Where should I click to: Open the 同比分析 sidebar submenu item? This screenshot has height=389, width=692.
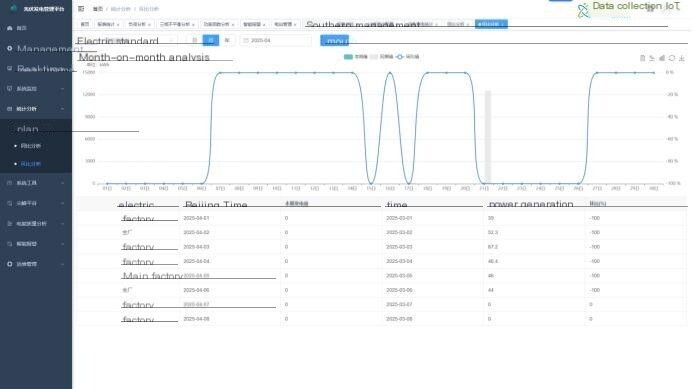pyautogui.click(x=31, y=146)
